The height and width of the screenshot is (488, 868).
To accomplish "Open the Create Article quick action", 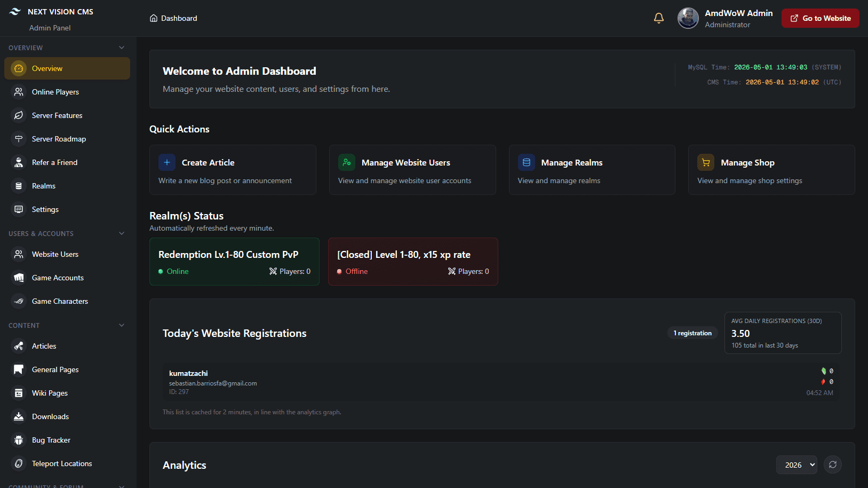I will point(233,170).
